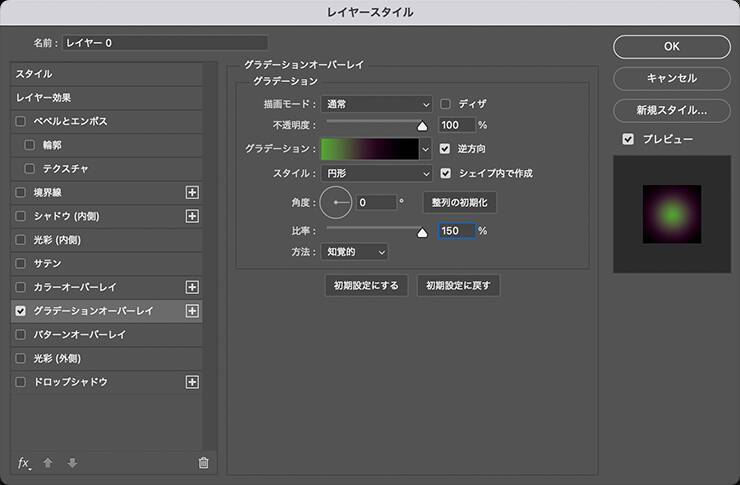Screen dimensions: 740x485
Task: Click the 比率 percentage input field
Action: pyautogui.click(x=454, y=231)
